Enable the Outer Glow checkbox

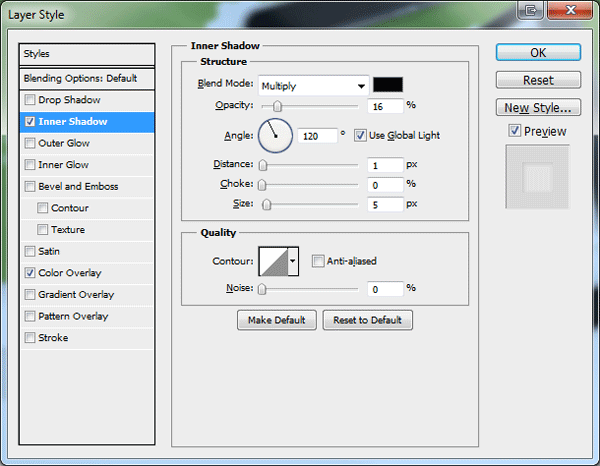pos(29,143)
